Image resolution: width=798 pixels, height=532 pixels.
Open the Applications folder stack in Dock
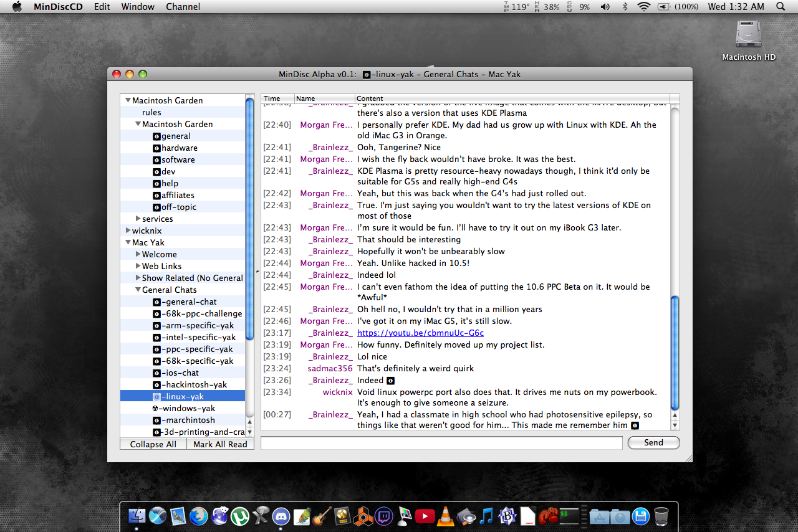point(600,516)
